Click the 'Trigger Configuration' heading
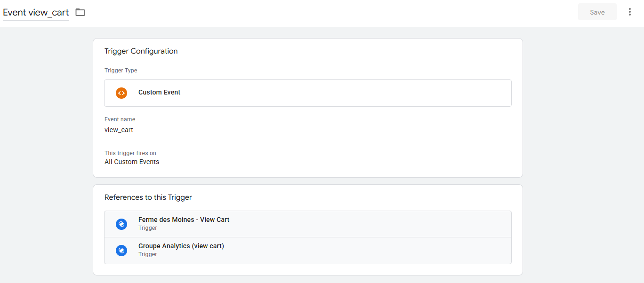 coord(141,51)
